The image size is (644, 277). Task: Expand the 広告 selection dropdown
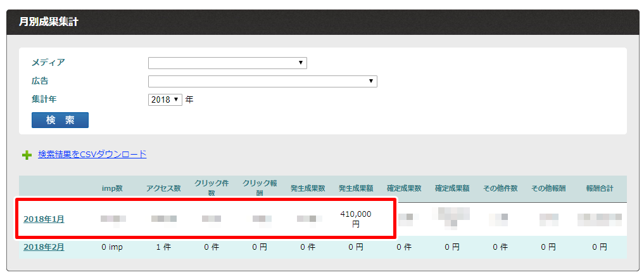coord(262,81)
